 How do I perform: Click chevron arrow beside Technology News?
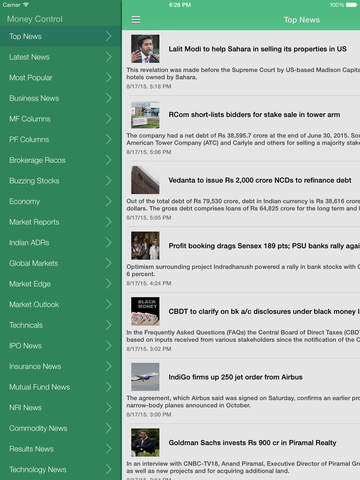pyautogui.click(x=108, y=469)
